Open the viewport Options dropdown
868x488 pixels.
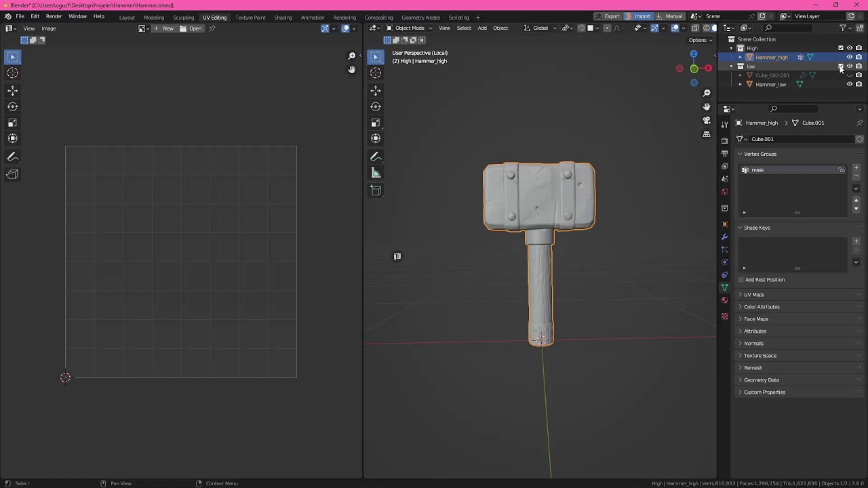tap(699, 40)
